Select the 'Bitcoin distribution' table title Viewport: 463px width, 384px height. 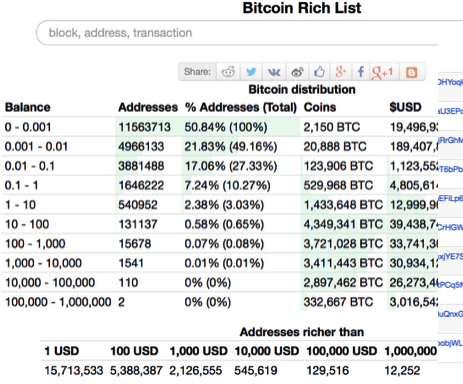302,89
